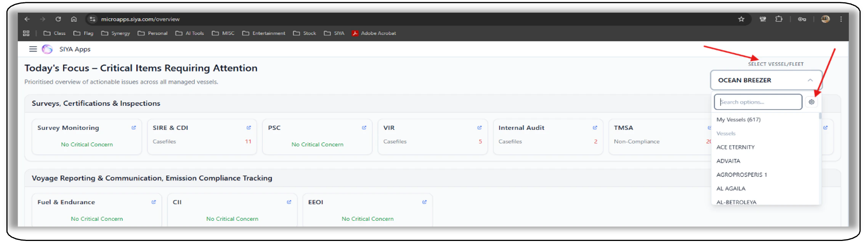The image size is (868, 244).
Task: Open the browser profile avatar
Action: (825, 19)
